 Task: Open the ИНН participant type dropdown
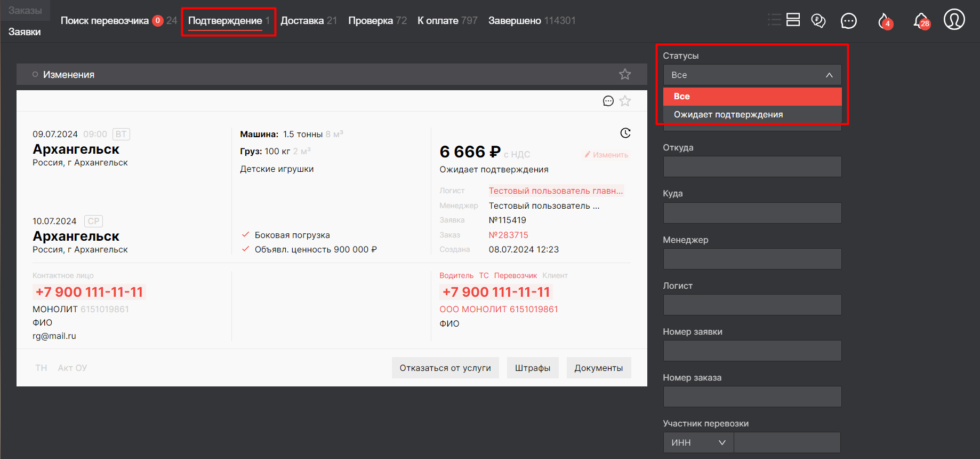(x=698, y=442)
